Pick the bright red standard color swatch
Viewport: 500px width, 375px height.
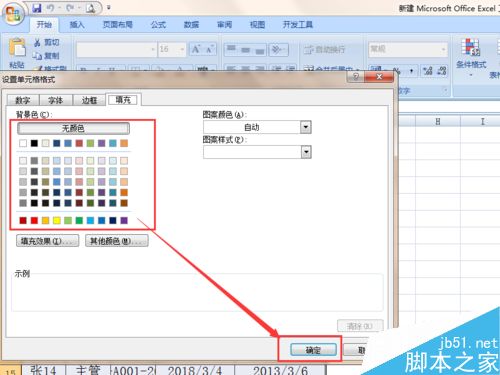point(34,220)
